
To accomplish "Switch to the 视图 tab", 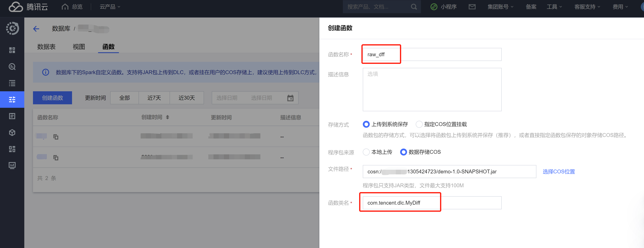I will tap(79, 47).
